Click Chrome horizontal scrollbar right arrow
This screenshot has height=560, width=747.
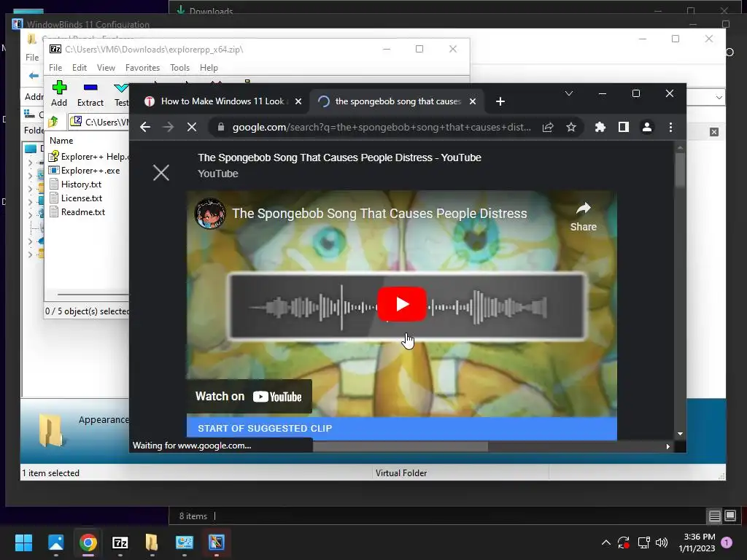tap(667, 447)
